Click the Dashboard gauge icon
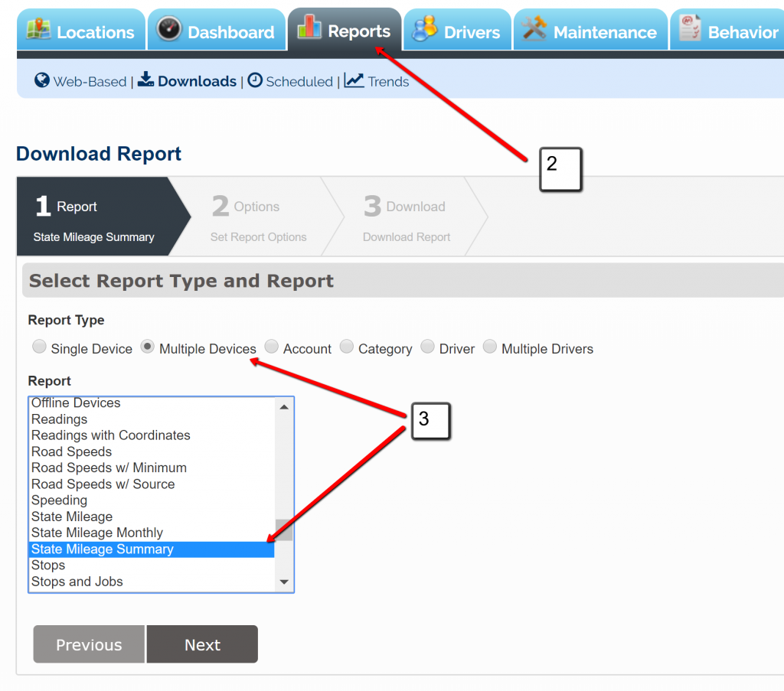 coord(169,29)
